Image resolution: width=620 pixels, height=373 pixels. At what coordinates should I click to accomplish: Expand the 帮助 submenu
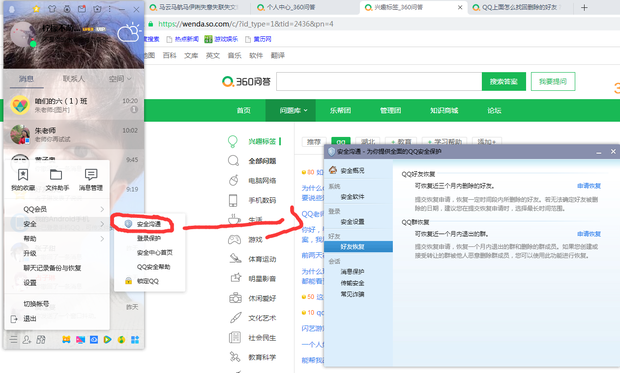tap(57, 239)
